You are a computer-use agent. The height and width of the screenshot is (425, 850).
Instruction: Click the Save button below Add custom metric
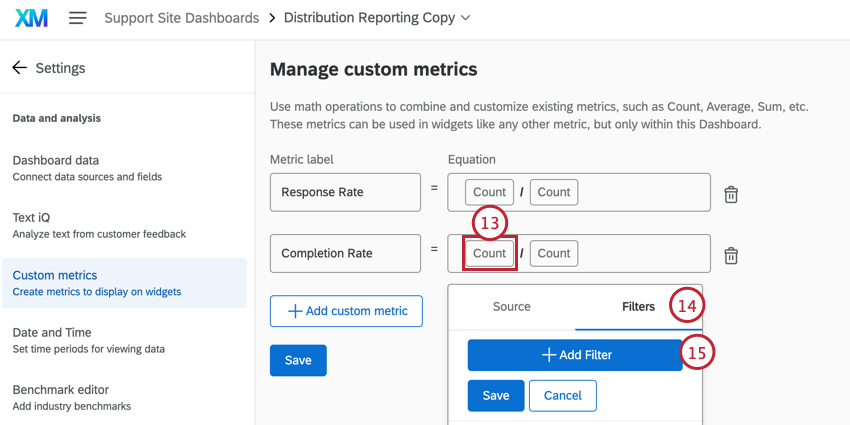click(x=298, y=360)
